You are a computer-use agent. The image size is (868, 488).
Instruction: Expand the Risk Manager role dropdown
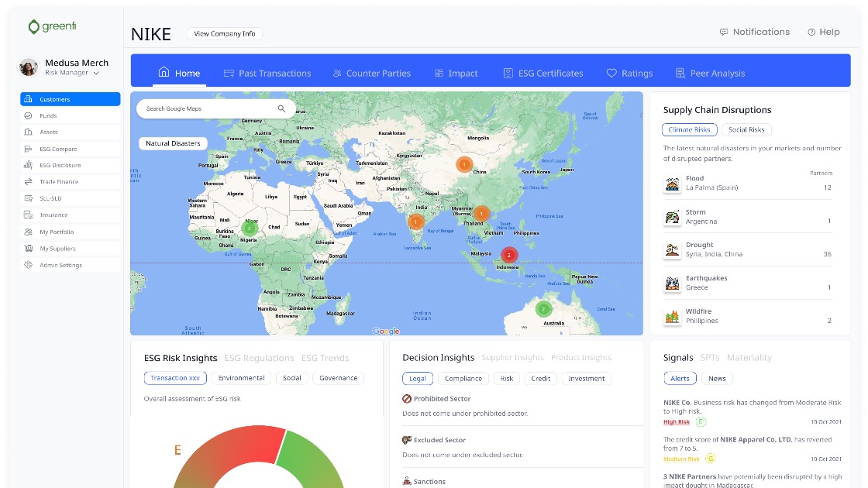(x=96, y=73)
